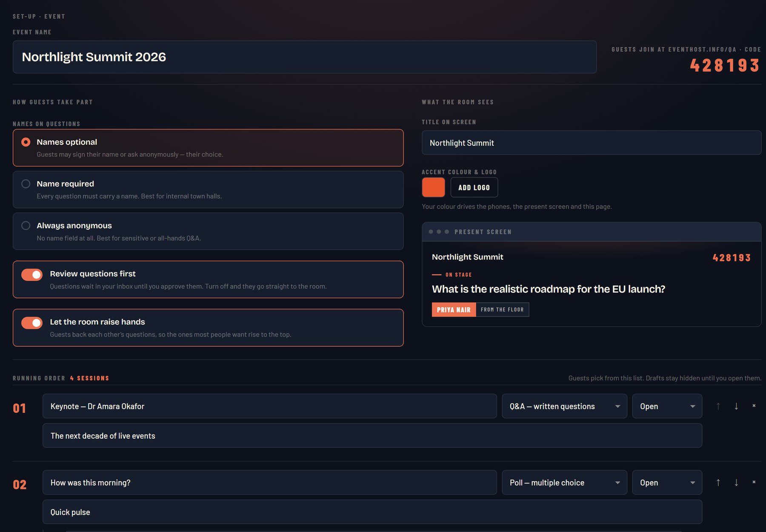Delete the 'How was this morning?' session
This screenshot has width=766, height=532.
[754, 482]
